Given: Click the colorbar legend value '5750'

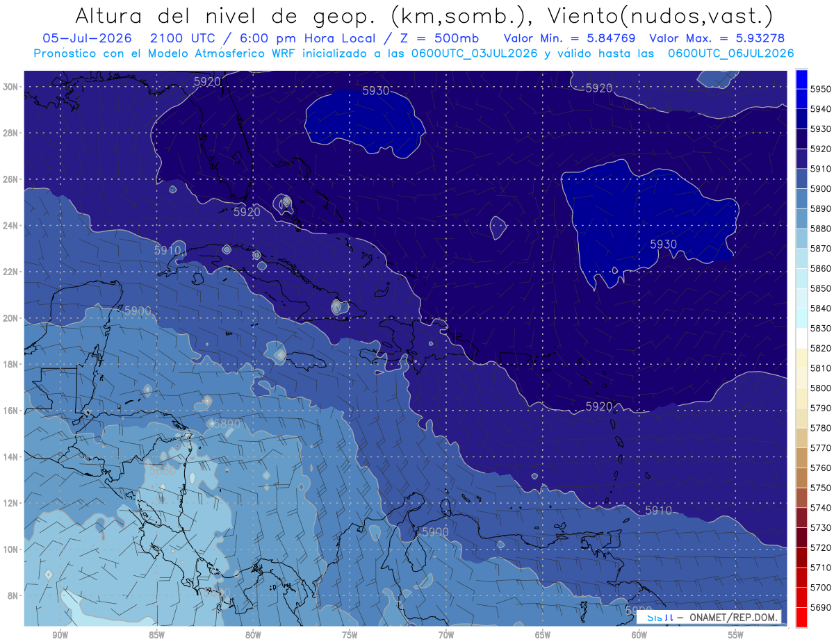Looking at the screenshot, I should click(821, 488).
